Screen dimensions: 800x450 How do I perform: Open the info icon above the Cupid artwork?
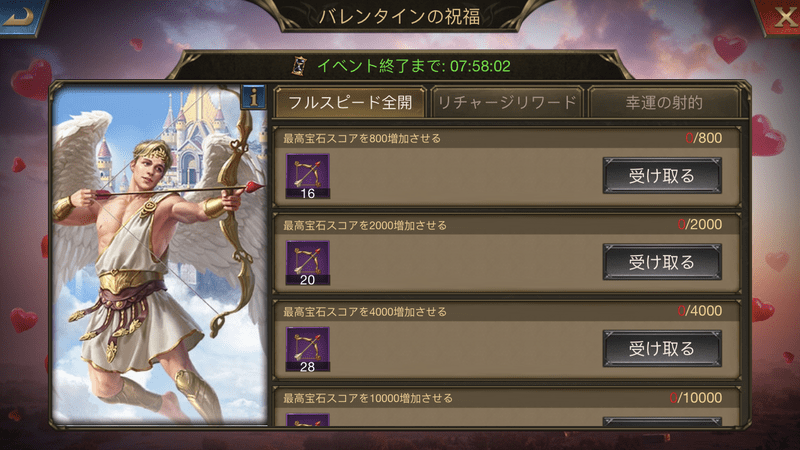tap(254, 96)
